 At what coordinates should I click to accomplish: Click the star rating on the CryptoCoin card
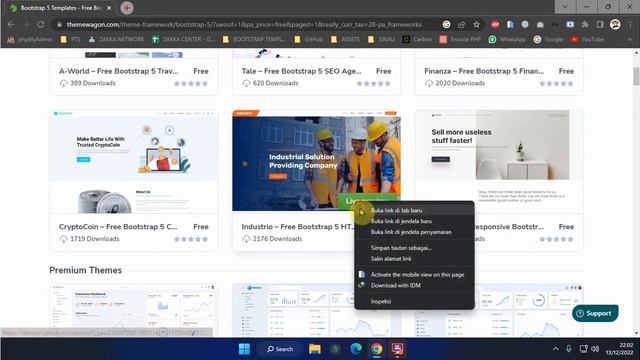pyautogui.click(x=191, y=239)
